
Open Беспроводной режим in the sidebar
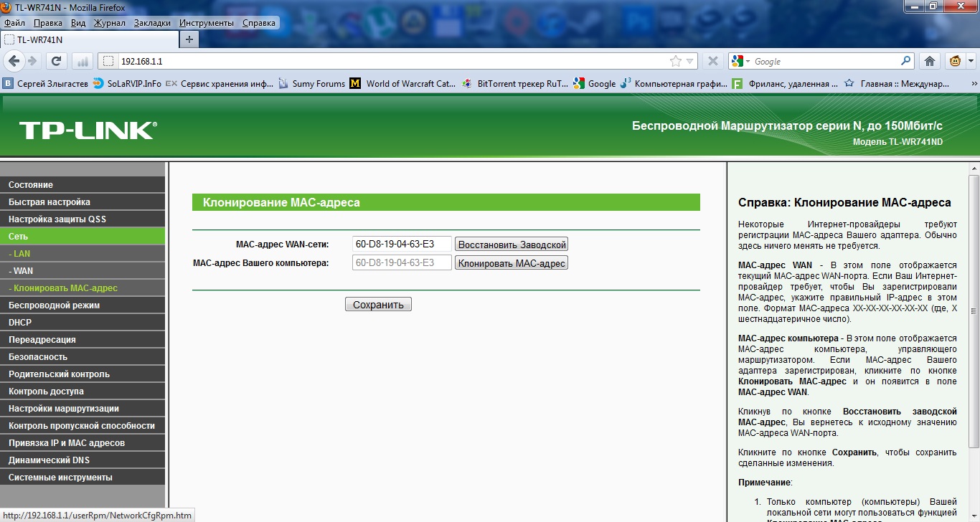click(x=55, y=305)
